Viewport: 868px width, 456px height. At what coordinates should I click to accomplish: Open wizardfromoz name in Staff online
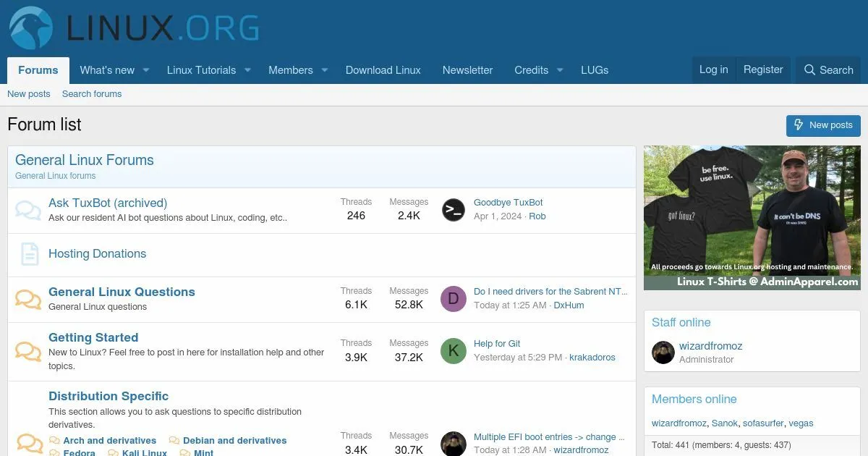tap(711, 346)
